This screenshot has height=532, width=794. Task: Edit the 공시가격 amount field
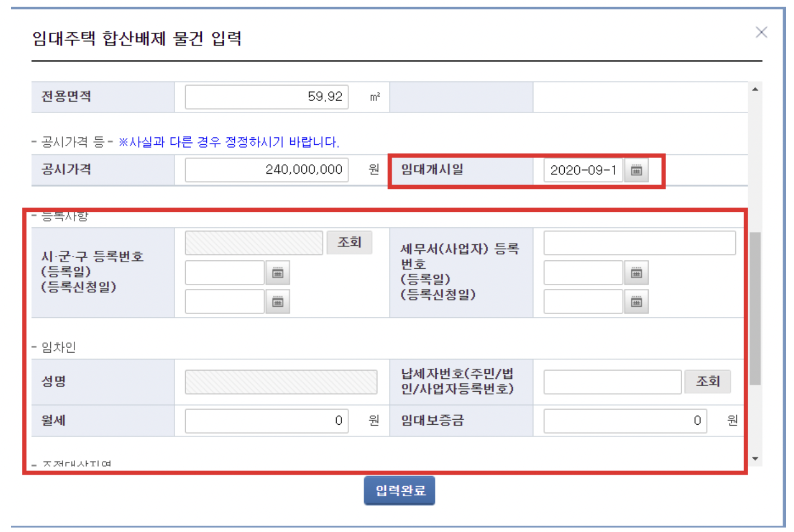pyautogui.click(x=267, y=170)
